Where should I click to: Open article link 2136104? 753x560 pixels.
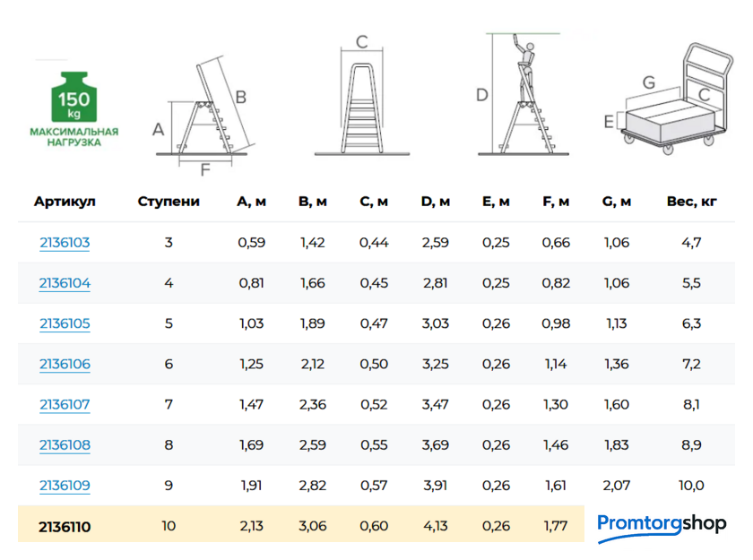tap(65, 283)
